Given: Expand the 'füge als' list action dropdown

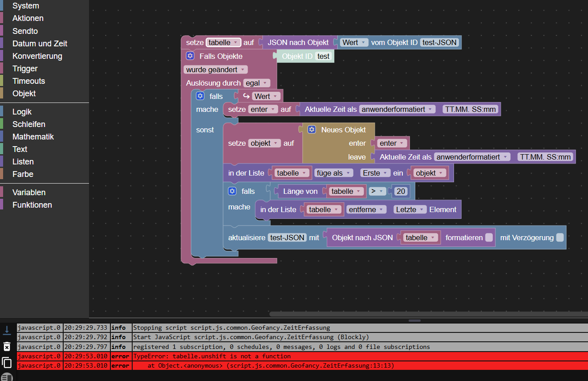Looking at the screenshot, I should (334, 173).
